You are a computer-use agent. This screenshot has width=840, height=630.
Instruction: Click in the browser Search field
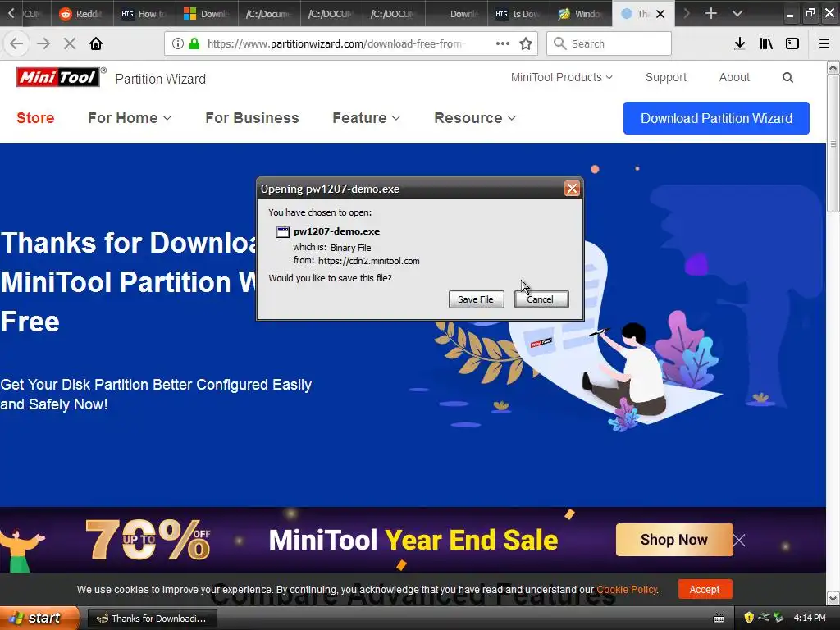(609, 43)
